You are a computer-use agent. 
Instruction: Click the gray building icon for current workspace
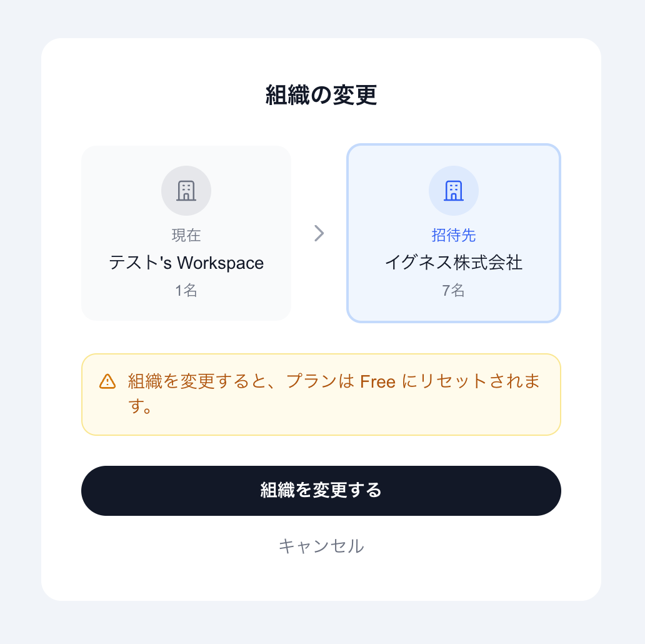(x=186, y=191)
